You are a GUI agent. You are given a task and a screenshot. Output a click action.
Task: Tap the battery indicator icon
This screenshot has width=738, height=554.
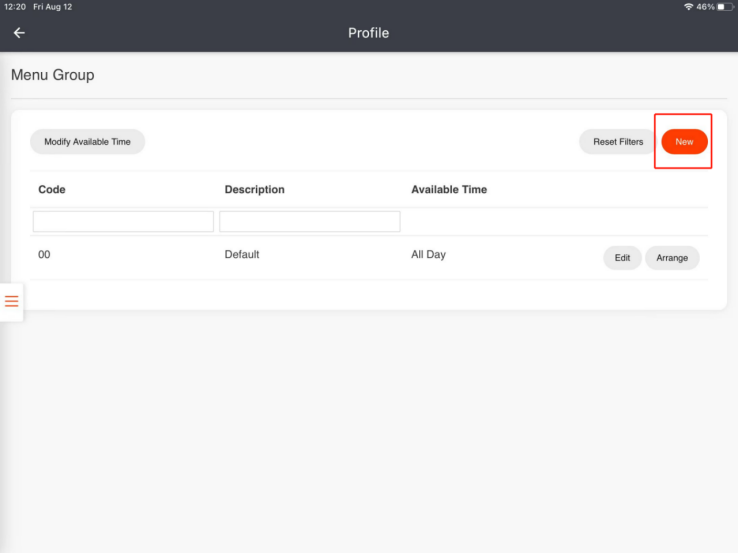[x=725, y=7]
